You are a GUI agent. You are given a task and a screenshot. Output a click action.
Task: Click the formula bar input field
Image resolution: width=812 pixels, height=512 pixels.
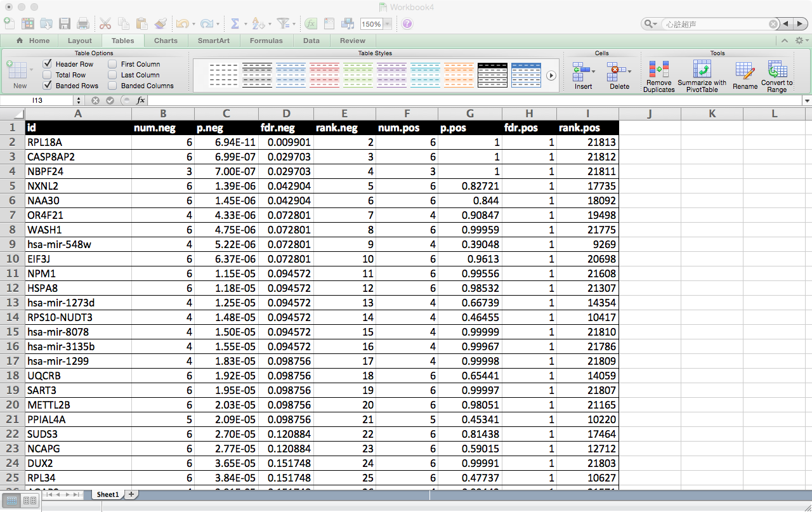pos(476,100)
